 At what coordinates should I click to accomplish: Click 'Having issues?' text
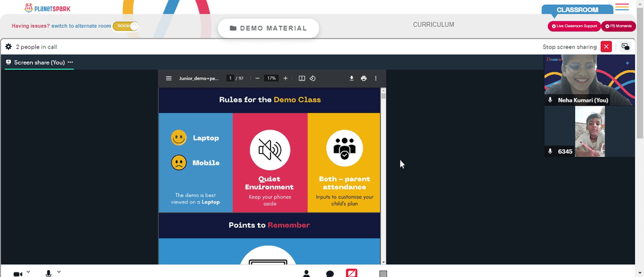tap(31, 26)
